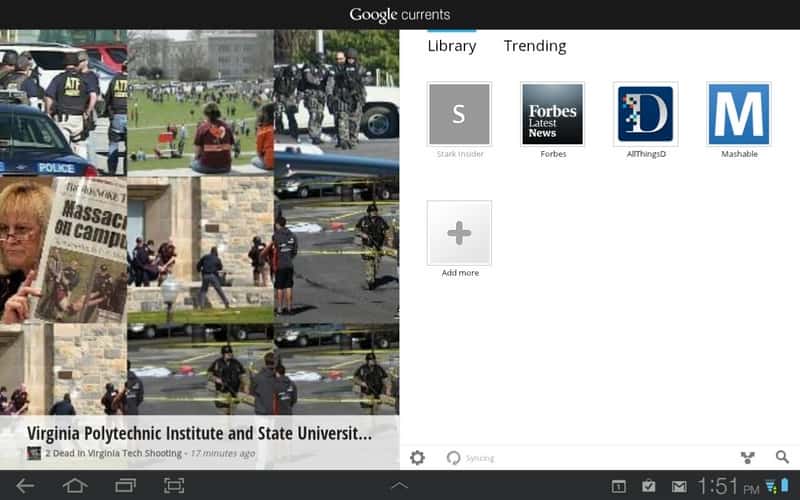Switch to the Library tab
The width and height of the screenshot is (800, 500).
click(x=452, y=46)
